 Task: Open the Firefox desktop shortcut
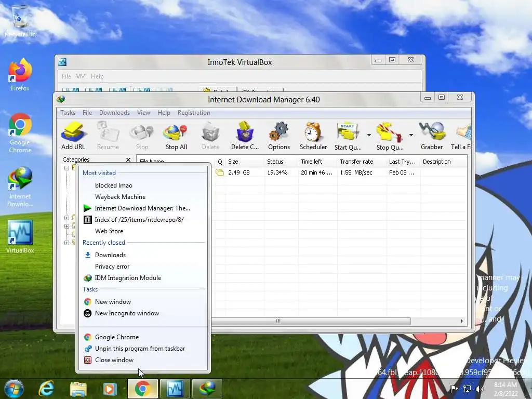tap(20, 75)
